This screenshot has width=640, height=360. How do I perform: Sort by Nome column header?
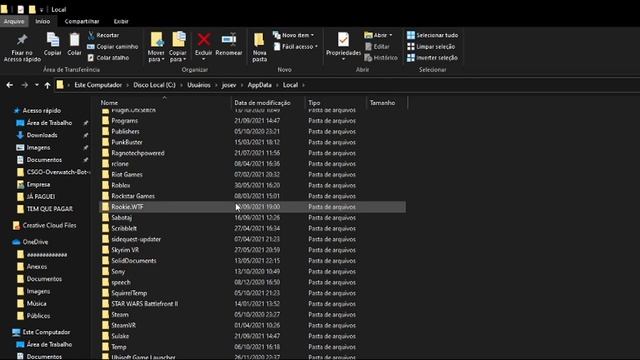pos(109,103)
